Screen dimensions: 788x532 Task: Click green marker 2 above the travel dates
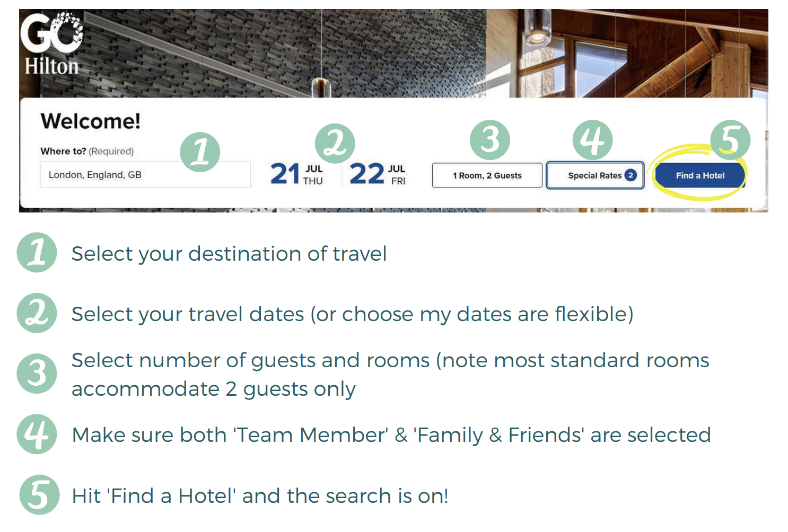pos(335,144)
